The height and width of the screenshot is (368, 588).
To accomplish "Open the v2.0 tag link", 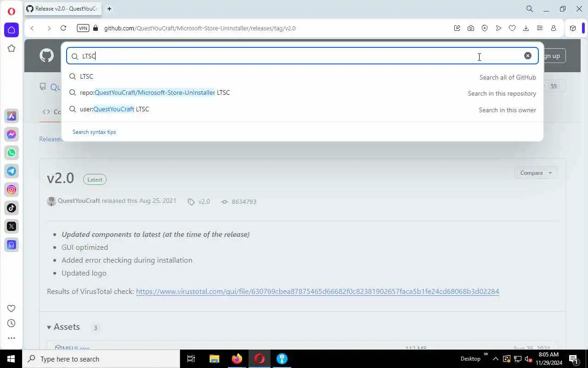I will pos(199,201).
